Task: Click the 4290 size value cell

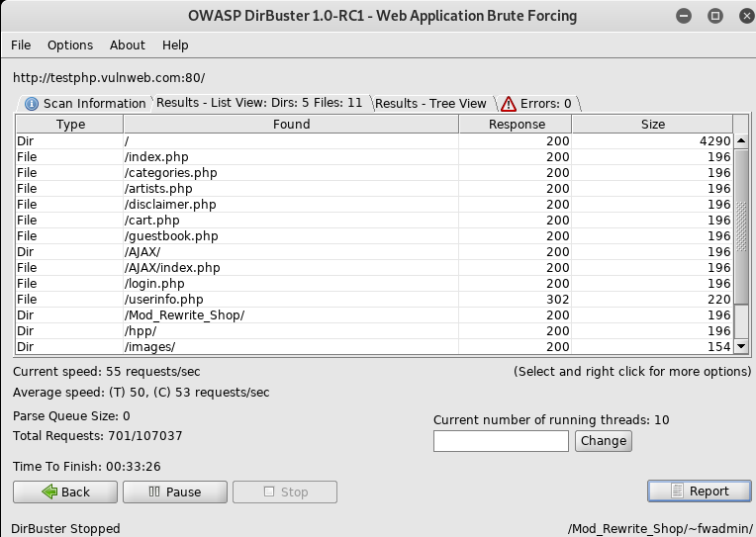Action: point(652,140)
